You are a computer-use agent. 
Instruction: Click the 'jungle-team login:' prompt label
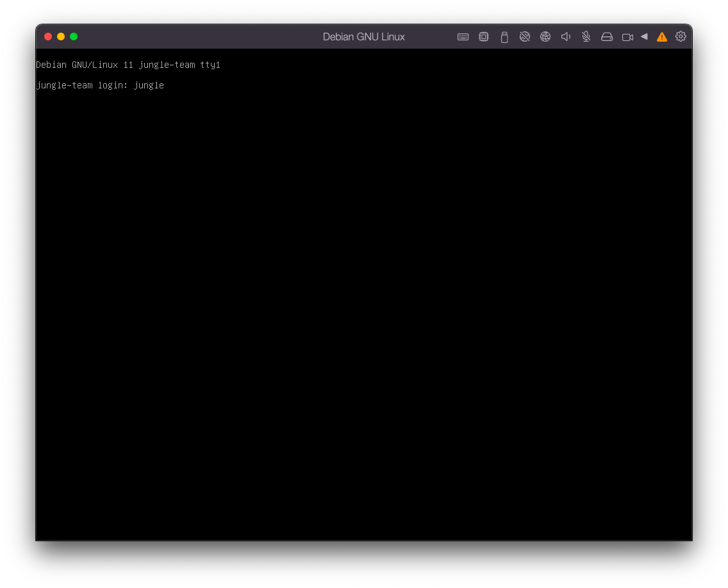click(x=82, y=85)
